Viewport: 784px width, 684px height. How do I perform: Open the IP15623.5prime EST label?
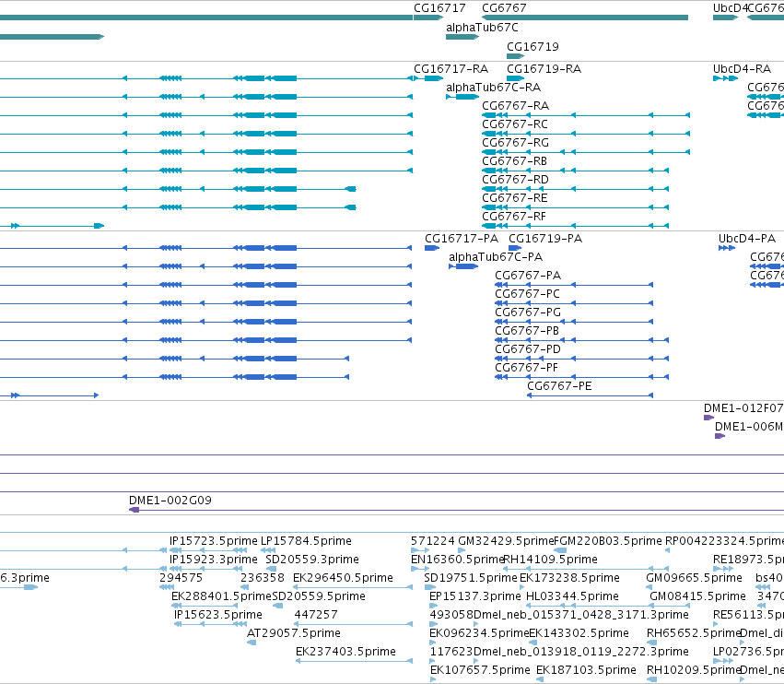pyautogui.click(x=218, y=615)
